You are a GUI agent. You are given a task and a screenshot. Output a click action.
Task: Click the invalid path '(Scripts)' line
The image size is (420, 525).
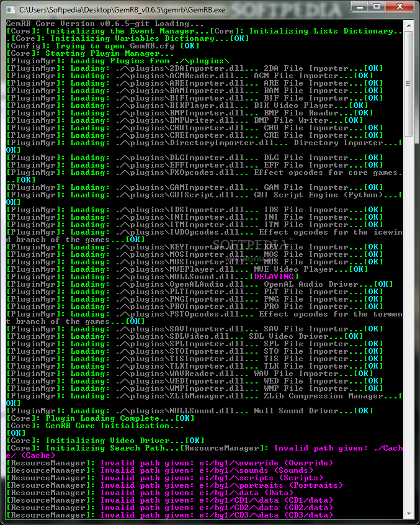point(164,478)
